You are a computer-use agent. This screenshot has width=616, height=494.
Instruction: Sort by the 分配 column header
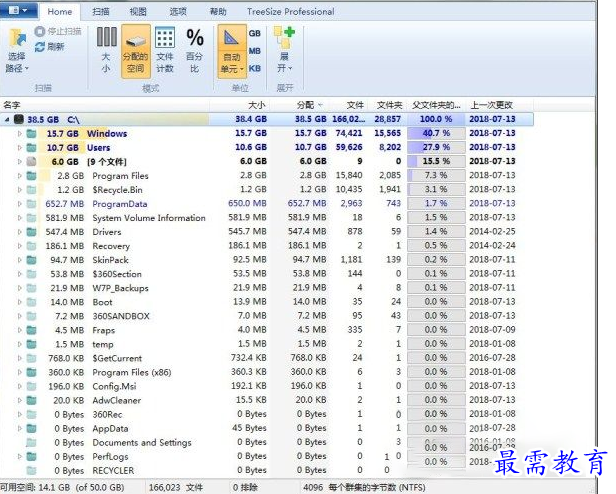point(305,105)
